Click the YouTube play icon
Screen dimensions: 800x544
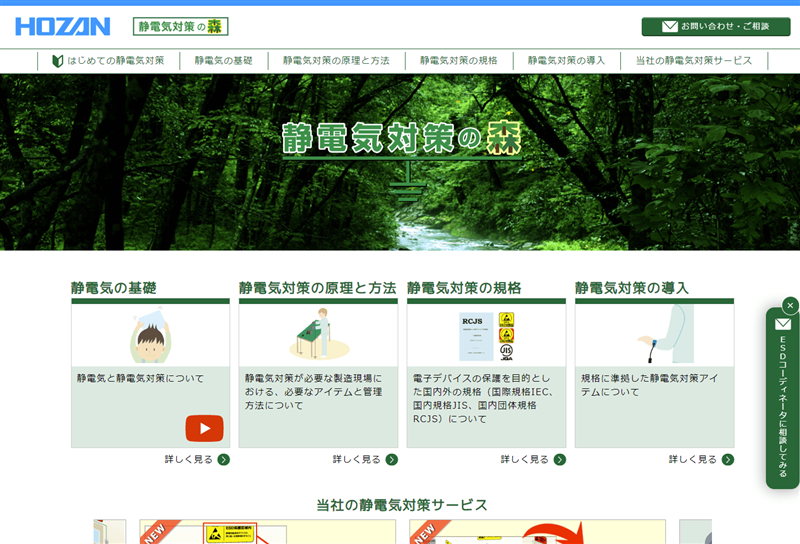[x=204, y=428]
